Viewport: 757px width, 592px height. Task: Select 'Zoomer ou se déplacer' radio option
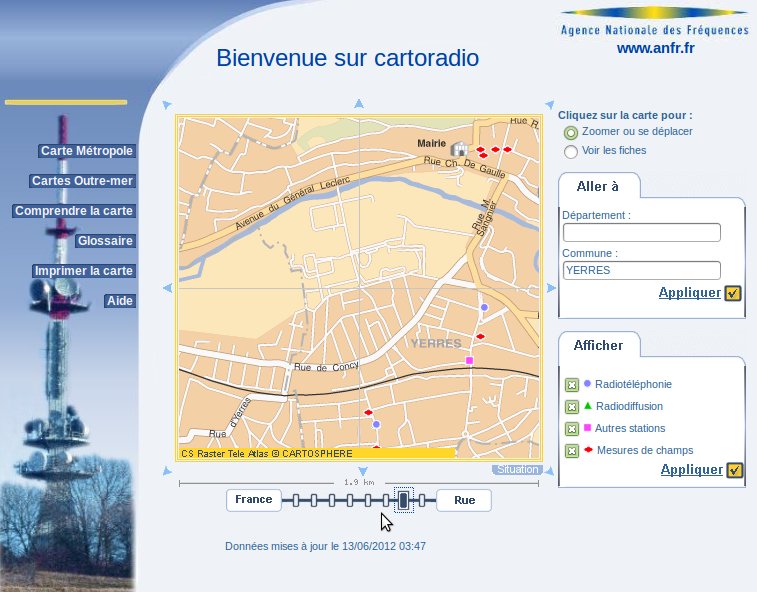571,132
